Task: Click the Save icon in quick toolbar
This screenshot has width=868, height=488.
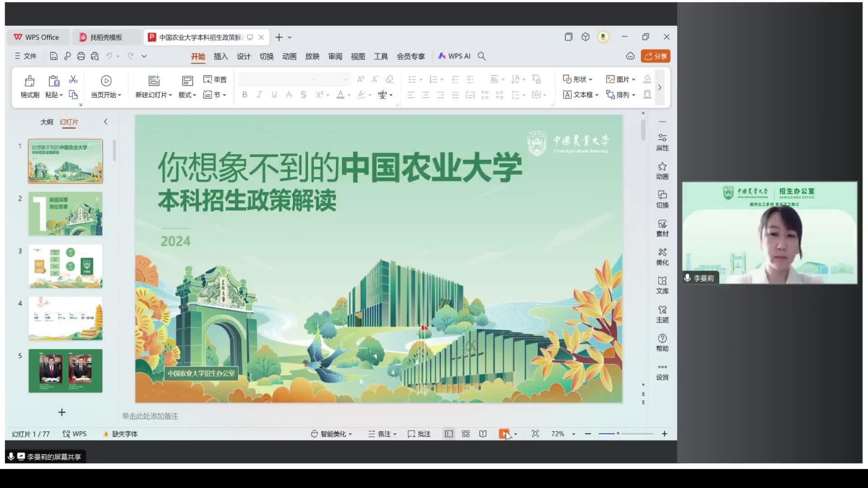Action: [53, 56]
